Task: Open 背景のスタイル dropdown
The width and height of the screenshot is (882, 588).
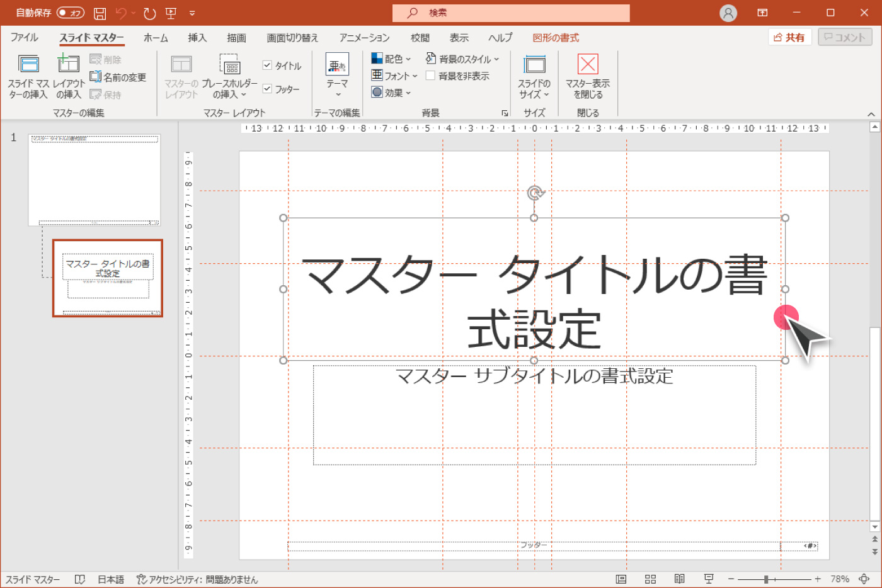Action: tap(462, 59)
